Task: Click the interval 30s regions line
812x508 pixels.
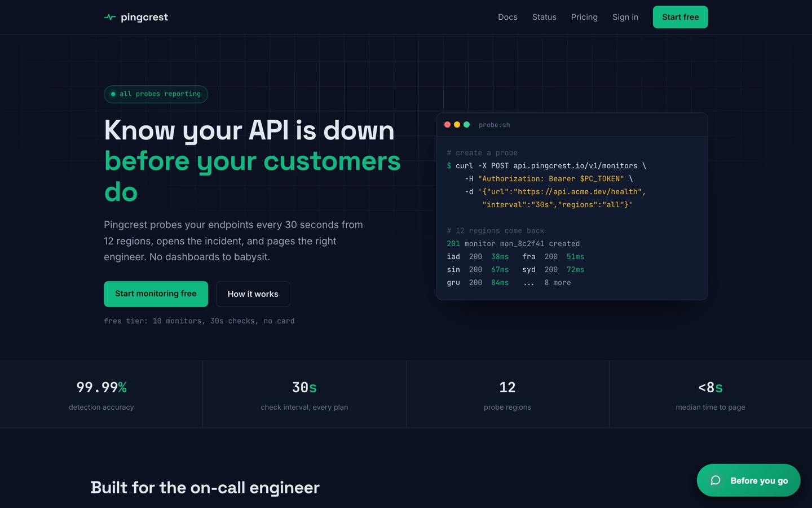Action: 558,205
